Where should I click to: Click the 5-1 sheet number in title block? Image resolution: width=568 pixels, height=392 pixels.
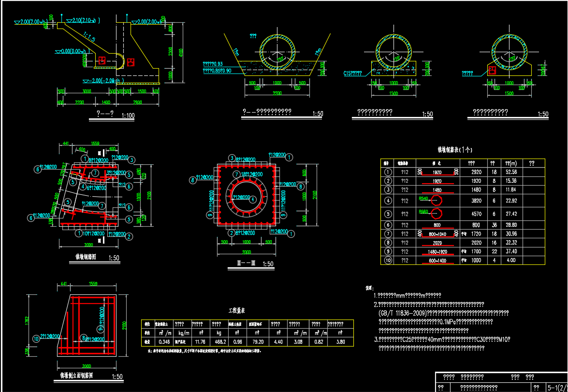(x=555, y=387)
